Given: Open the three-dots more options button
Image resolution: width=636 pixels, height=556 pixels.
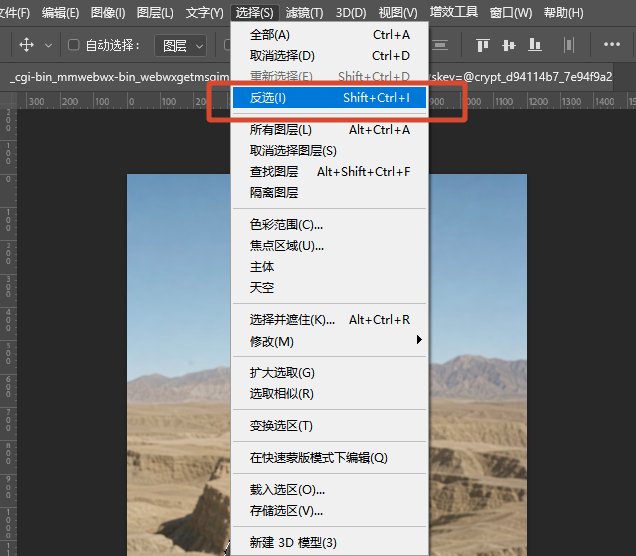Looking at the screenshot, I should 612,44.
